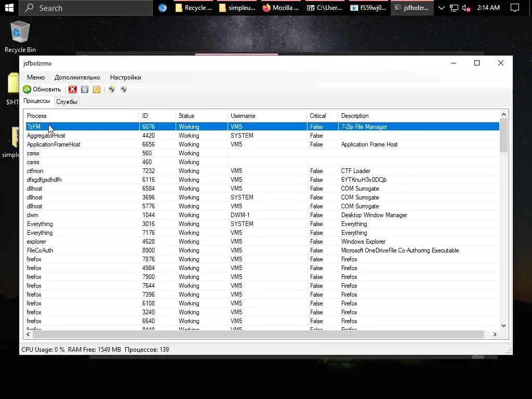Select firefox process with ID 6640
Image resolution: width=532 pixels, height=399 pixels.
[262, 321]
